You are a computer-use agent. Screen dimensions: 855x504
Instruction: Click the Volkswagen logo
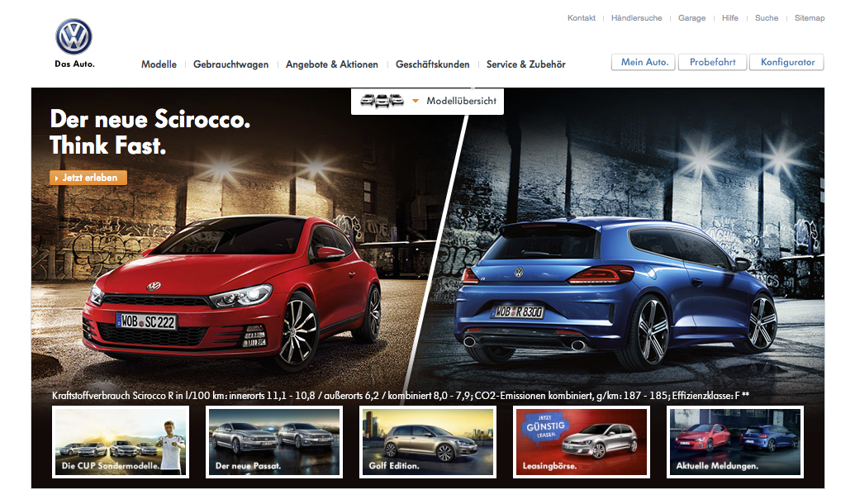tap(74, 36)
